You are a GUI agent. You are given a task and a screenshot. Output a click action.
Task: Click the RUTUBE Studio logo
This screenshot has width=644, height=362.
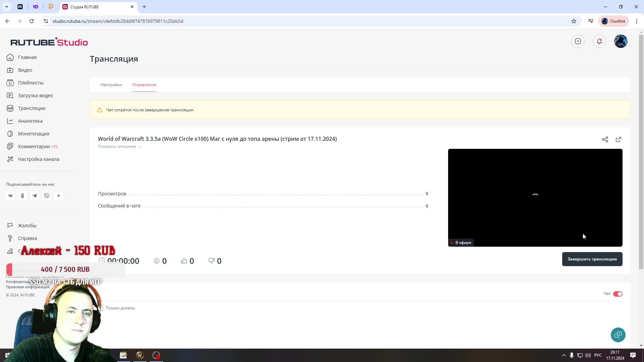coord(49,42)
